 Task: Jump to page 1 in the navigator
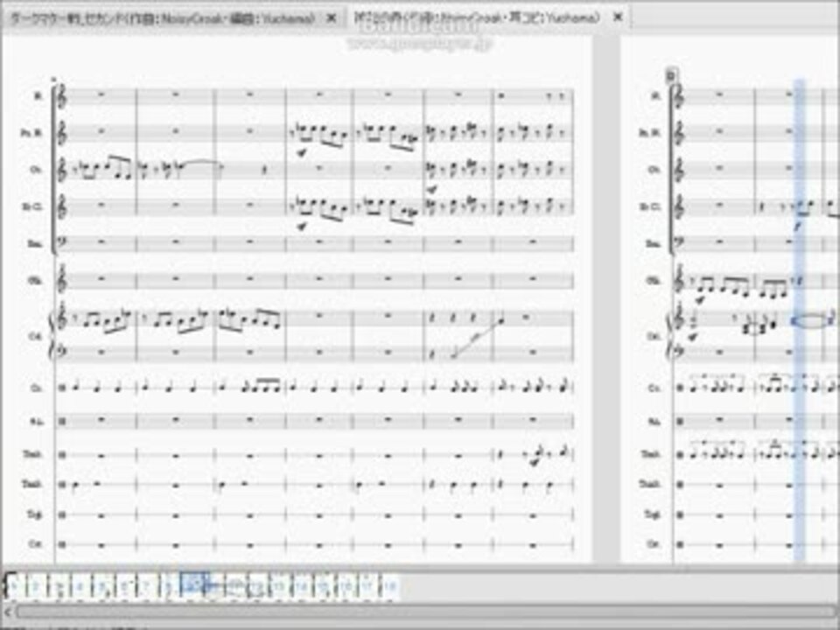(13, 586)
